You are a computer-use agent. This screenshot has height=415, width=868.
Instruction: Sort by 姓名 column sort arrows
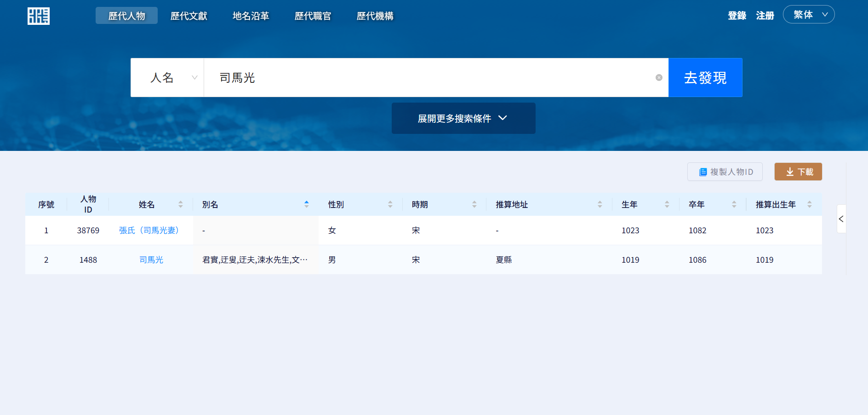181,204
